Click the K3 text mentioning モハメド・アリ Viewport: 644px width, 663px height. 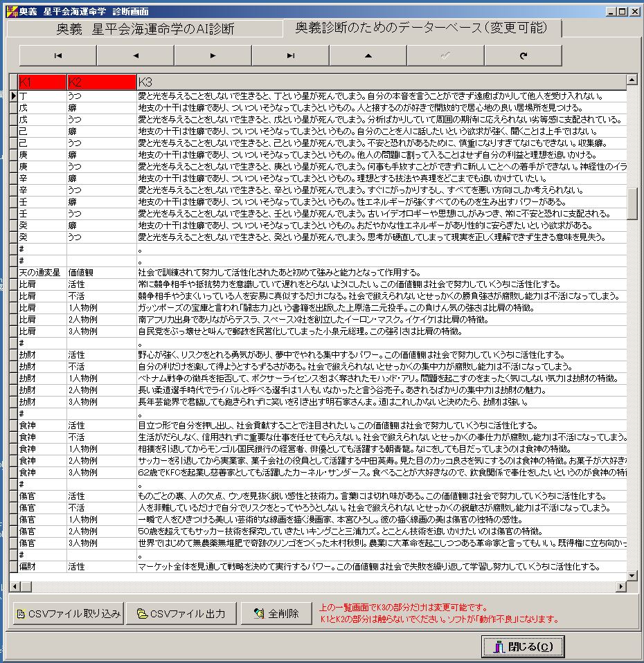coord(378,379)
